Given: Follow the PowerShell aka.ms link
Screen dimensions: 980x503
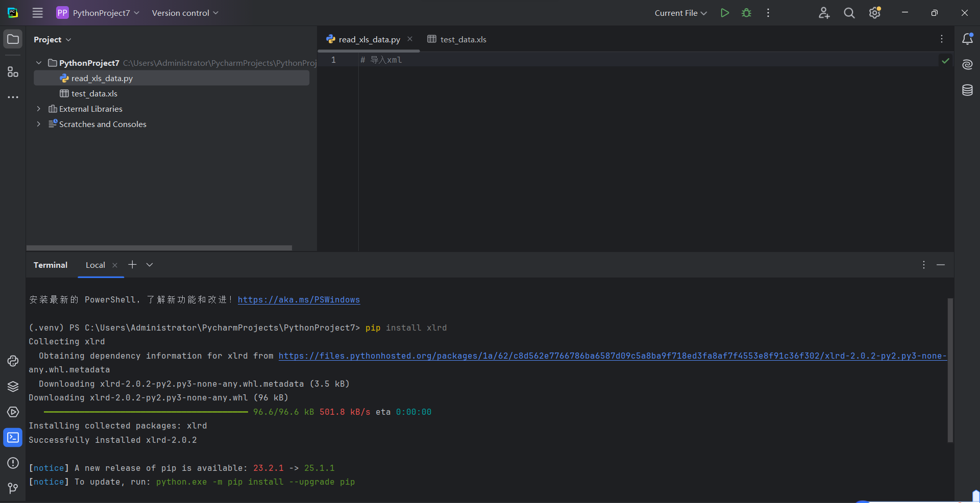Looking at the screenshot, I should (x=299, y=300).
